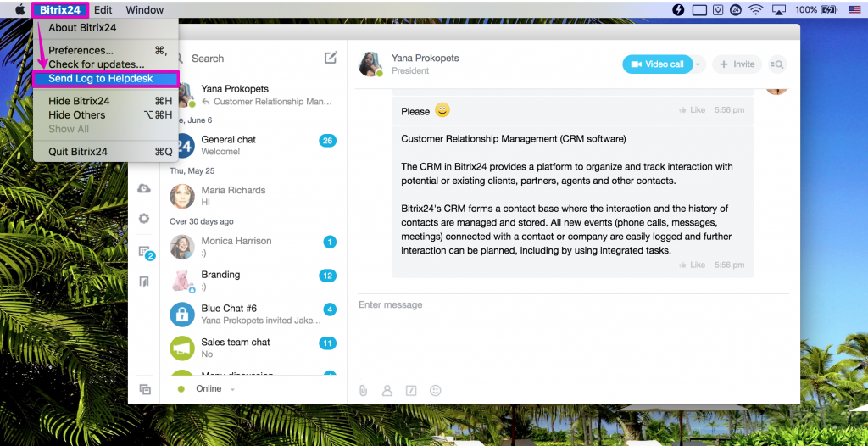868x446 pixels.
Task: Select Quit Bitrix24
Action: [x=106, y=151]
